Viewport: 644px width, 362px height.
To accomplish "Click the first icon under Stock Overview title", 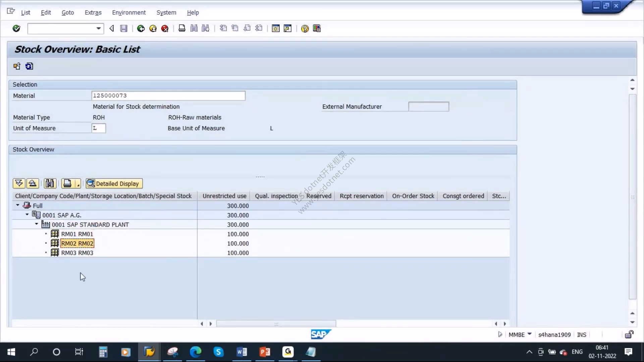I will tap(17, 66).
